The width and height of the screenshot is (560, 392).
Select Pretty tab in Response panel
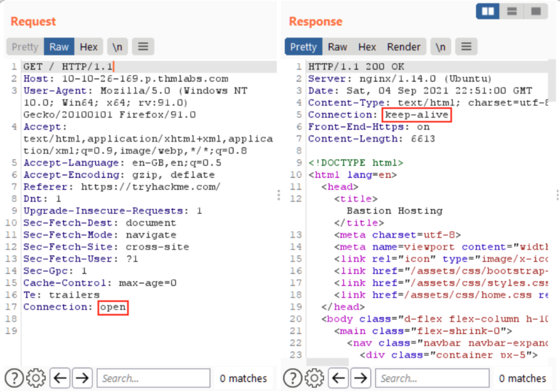click(x=303, y=47)
